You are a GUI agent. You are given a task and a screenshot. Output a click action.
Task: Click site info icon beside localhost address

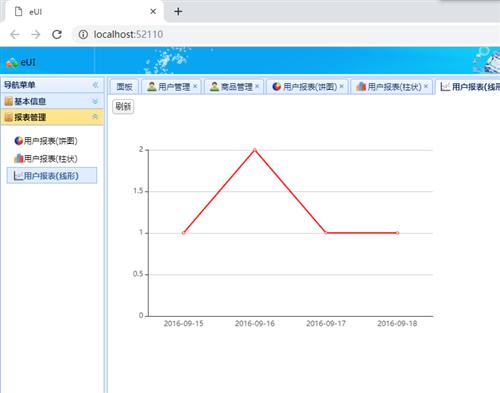[83, 34]
